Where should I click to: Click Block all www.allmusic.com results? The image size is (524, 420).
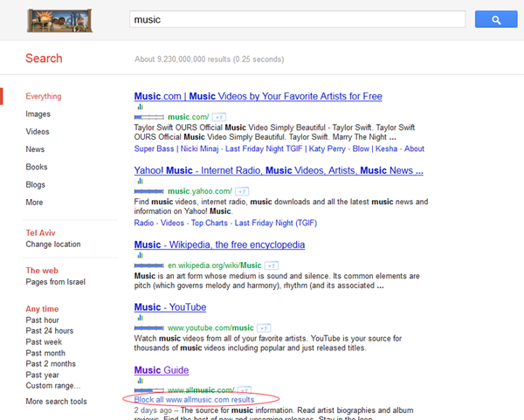click(x=194, y=400)
